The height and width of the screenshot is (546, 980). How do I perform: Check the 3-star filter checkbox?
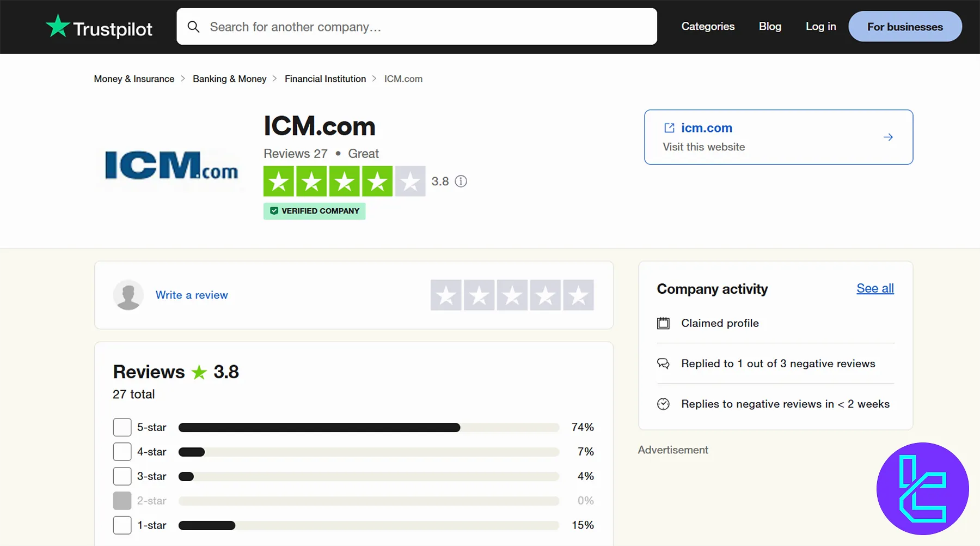click(x=122, y=476)
